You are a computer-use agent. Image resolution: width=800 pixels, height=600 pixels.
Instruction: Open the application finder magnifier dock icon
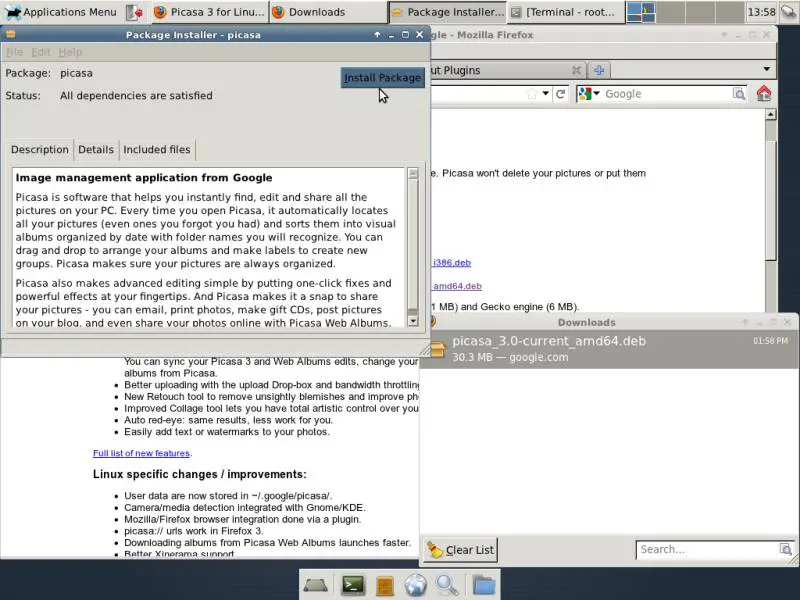click(447, 585)
